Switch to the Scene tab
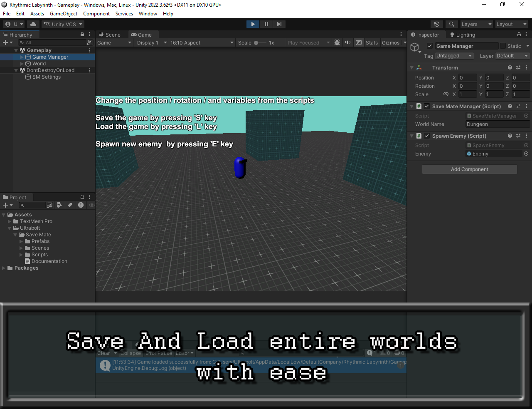This screenshot has height=409, width=532. 110,35
